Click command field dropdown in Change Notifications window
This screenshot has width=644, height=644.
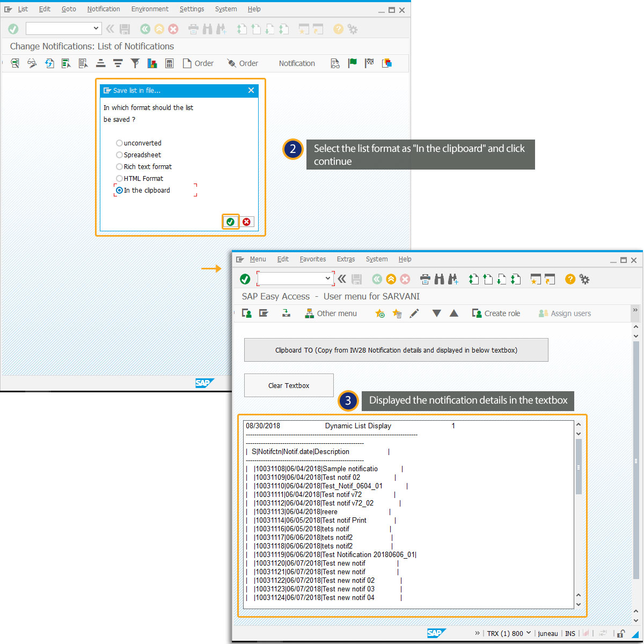(96, 28)
